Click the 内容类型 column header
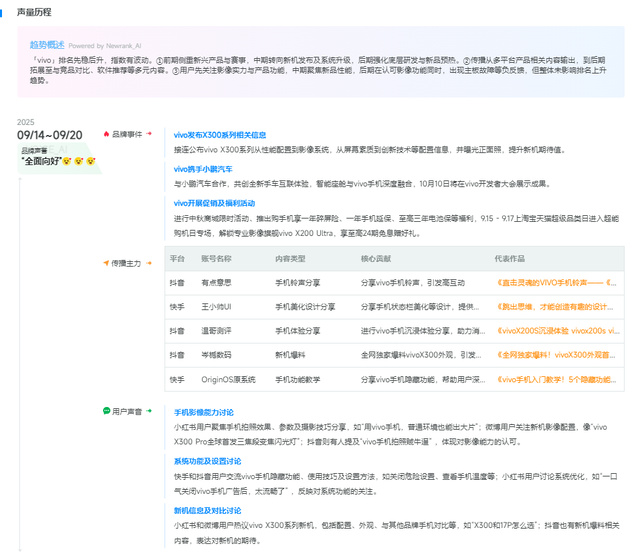This screenshot has width=640, height=556. coord(290,258)
